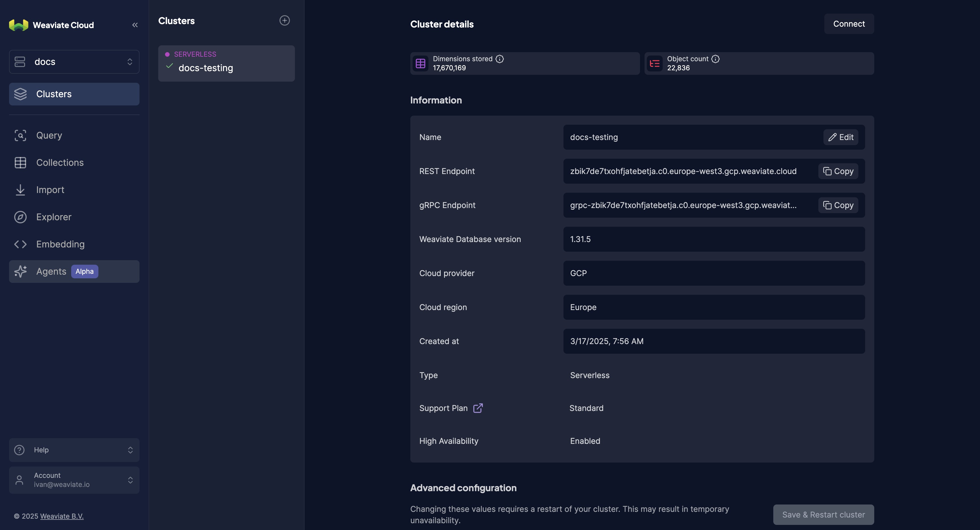This screenshot has height=530, width=980.
Task: Click the Query search icon
Action: click(x=20, y=135)
